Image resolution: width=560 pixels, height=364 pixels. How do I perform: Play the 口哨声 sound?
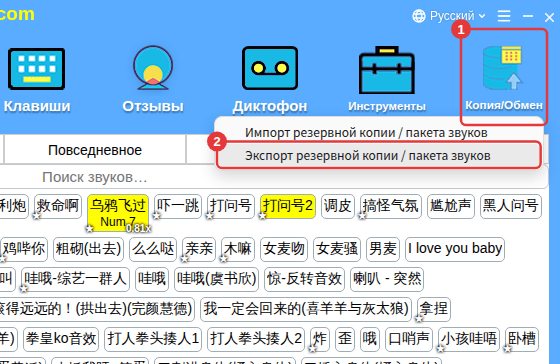(409, 339)
